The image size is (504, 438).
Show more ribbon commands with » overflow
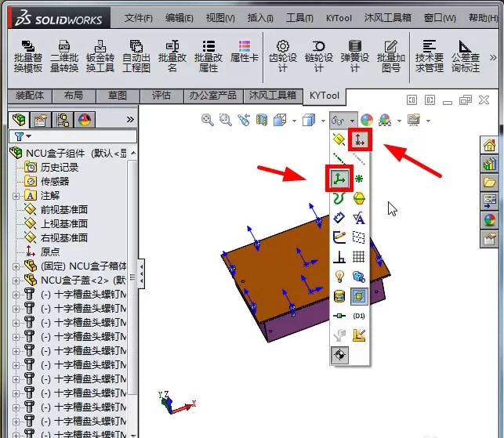point(493,58)
